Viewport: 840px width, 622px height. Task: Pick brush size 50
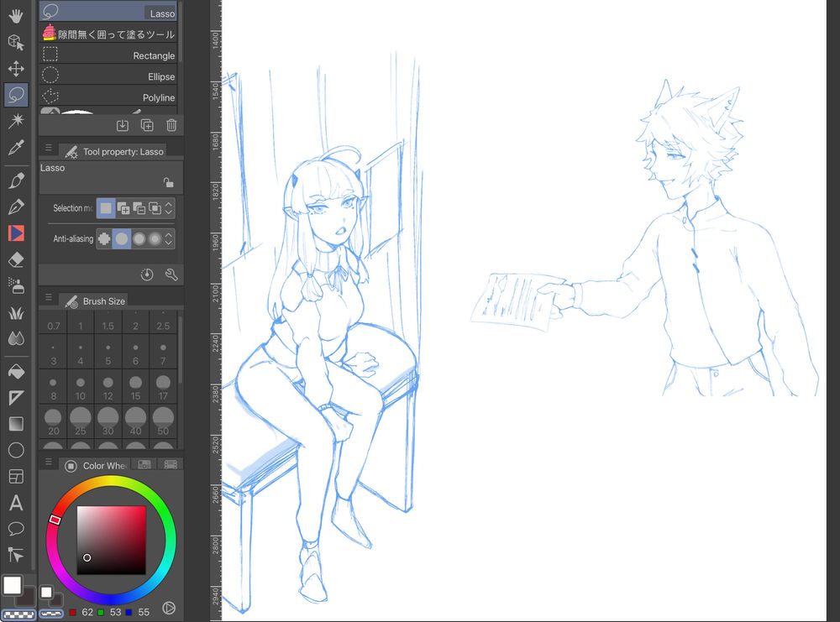163,423
